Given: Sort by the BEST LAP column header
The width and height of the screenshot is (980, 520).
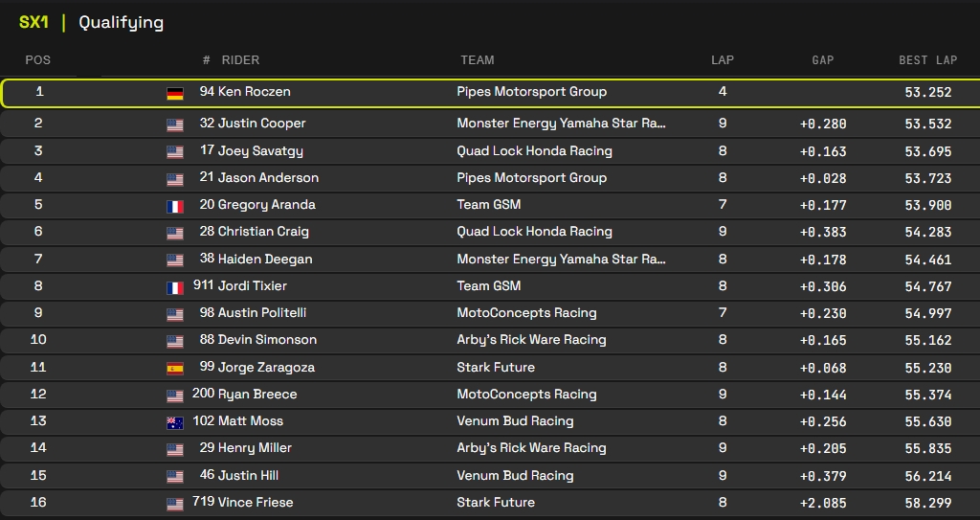Looking at the screenshot, I should click(927, 60).
